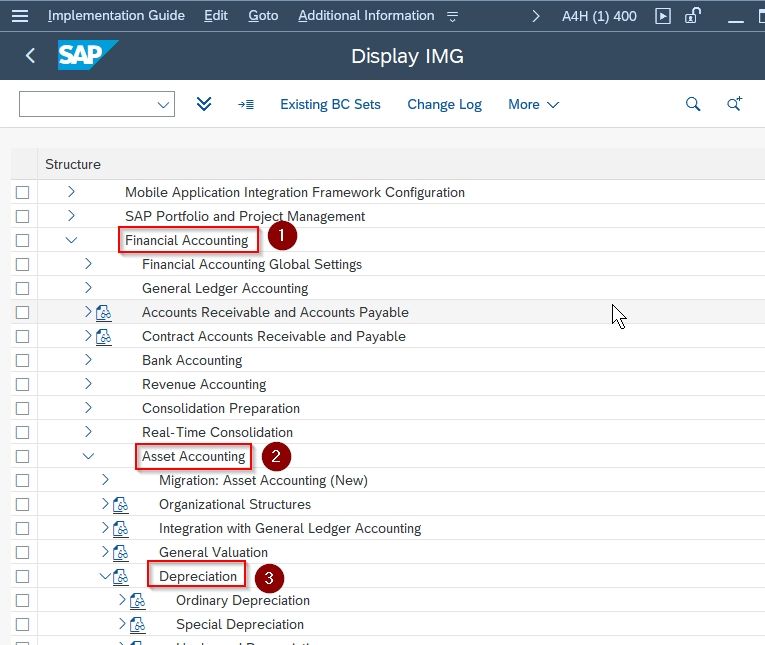Check the Financial Accounting row checkbox

22,241
